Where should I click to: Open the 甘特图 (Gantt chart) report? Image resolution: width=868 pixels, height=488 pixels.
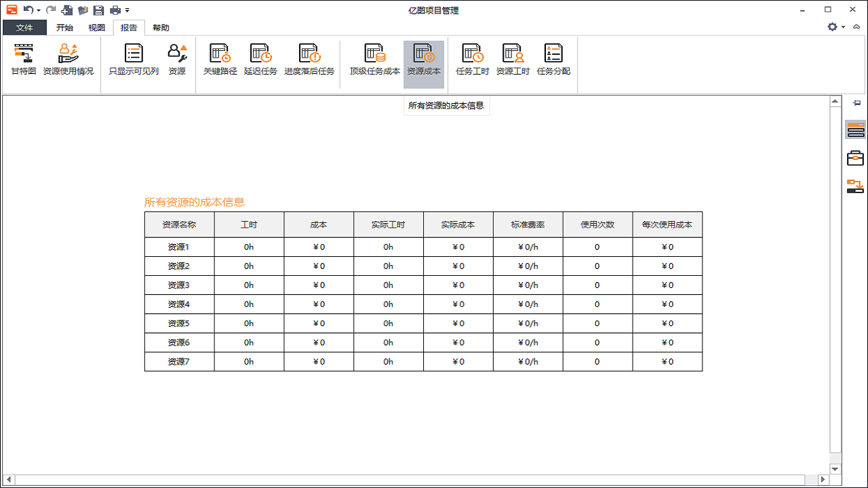[x=23, y=60]
